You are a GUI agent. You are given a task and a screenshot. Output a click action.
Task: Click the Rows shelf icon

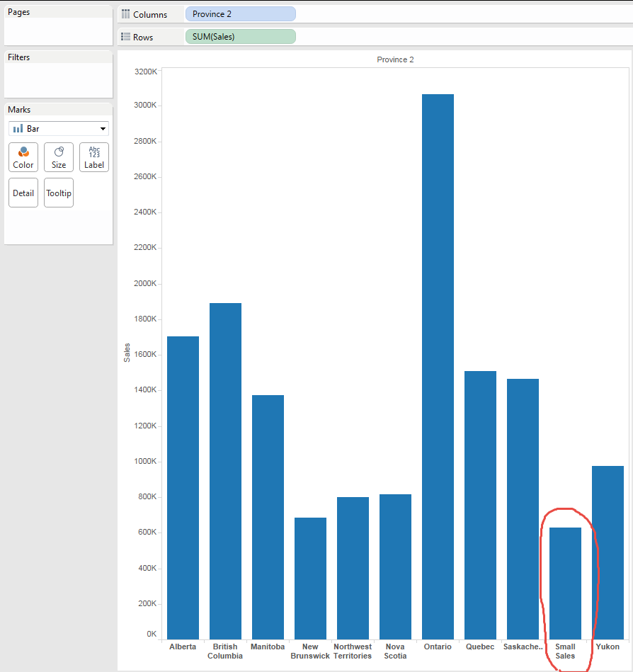point(125,37)
